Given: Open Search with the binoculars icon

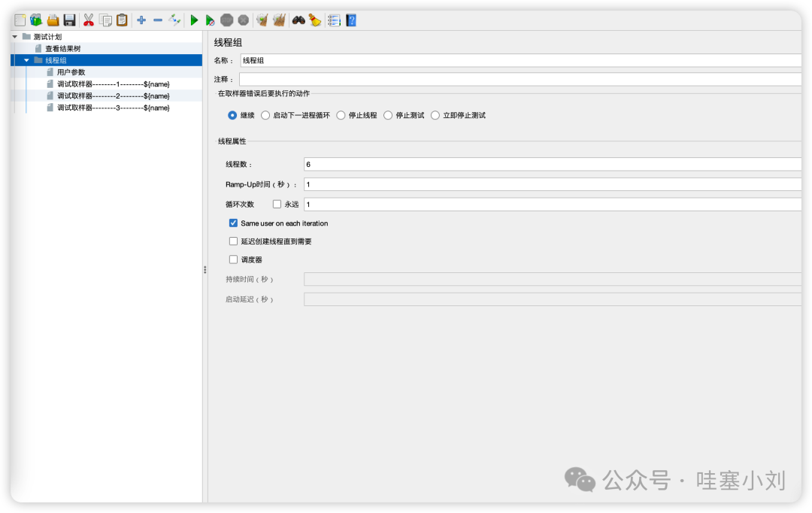Looking at the screenshot, I should 298,20.
